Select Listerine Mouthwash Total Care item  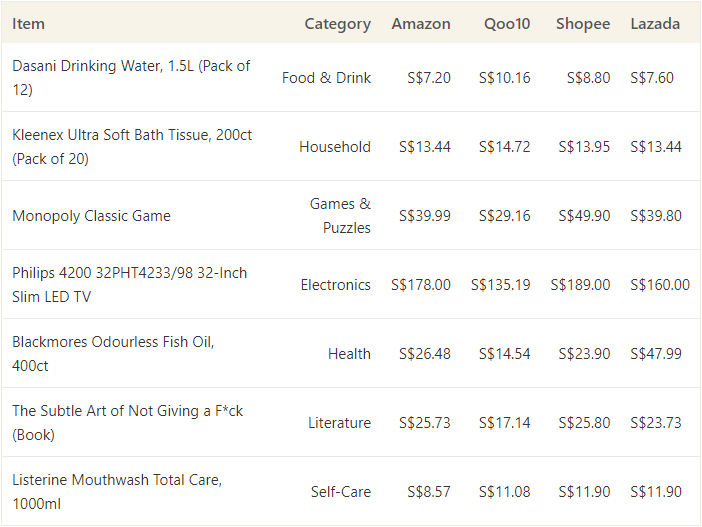[x=117, y=491]
